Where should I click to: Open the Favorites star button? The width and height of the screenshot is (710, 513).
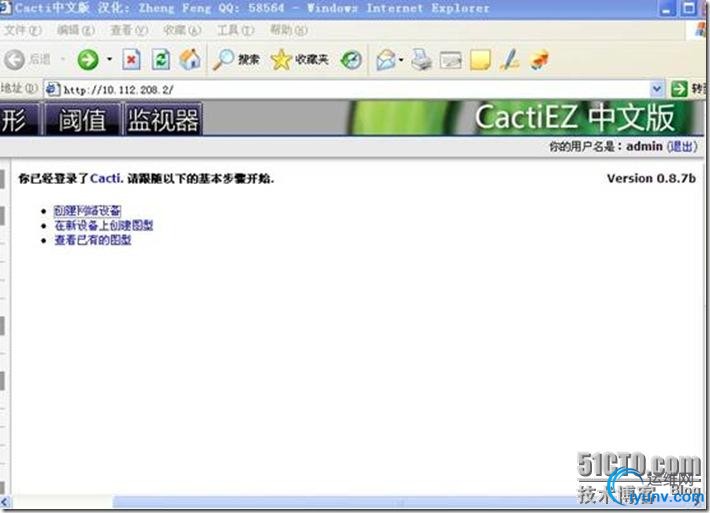tap(299, 60)
